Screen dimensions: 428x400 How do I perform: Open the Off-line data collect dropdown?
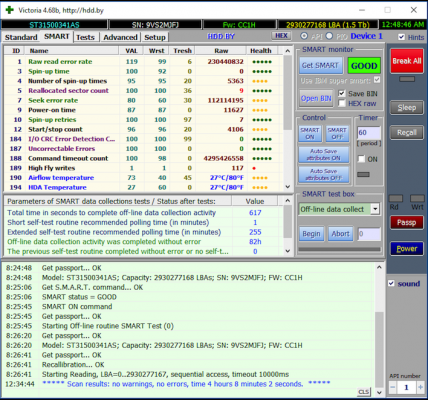(375, 209)
